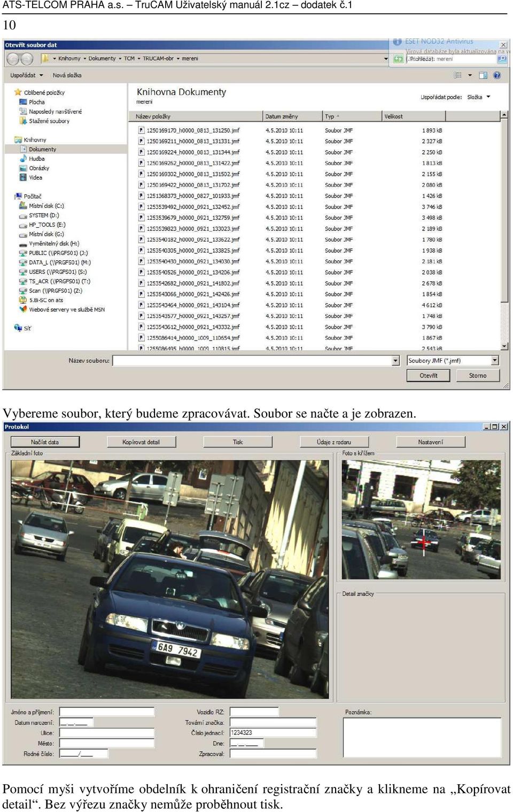This screenshot has height=812, width=513.
Task: Open the Složka arrange-by dropdown
Action: [x=478, y=97]
